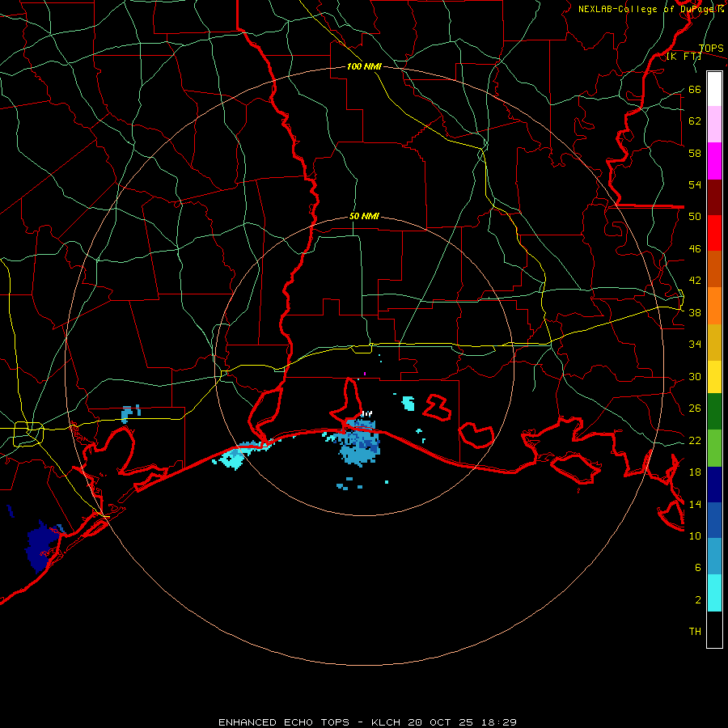Click legend value 18

coord(695,472)
